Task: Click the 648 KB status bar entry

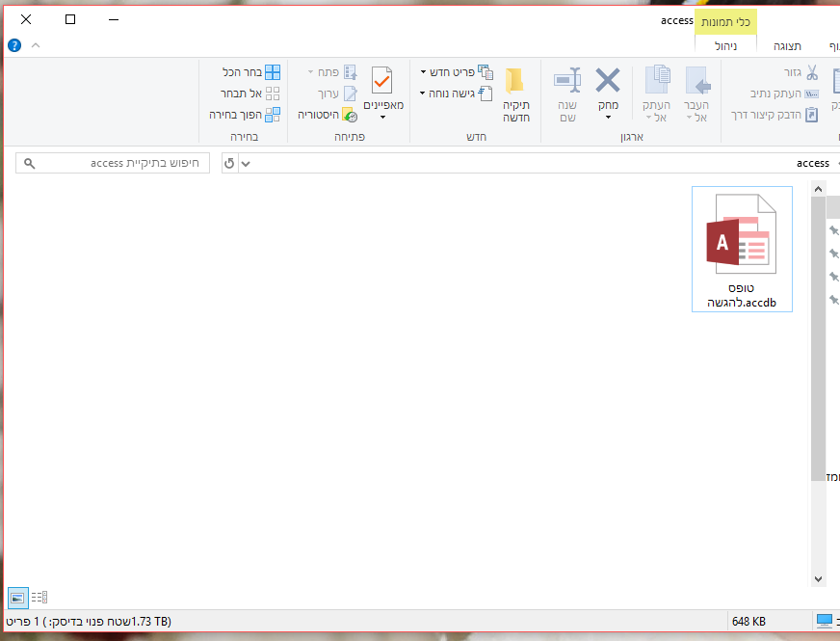Action: point(748,621)
